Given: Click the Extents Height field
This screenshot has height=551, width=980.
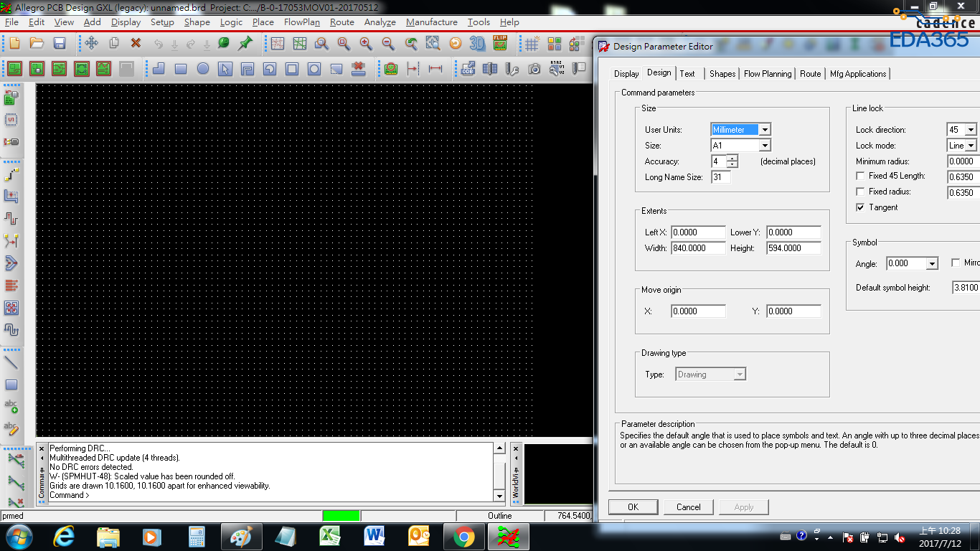Looking at the screenshot, I should point(794,248).
